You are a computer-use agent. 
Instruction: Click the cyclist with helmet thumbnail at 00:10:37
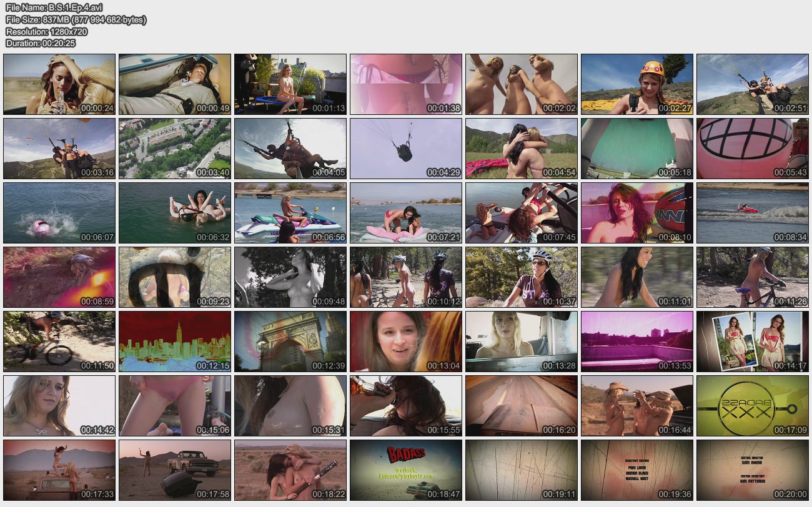[522, 277]
